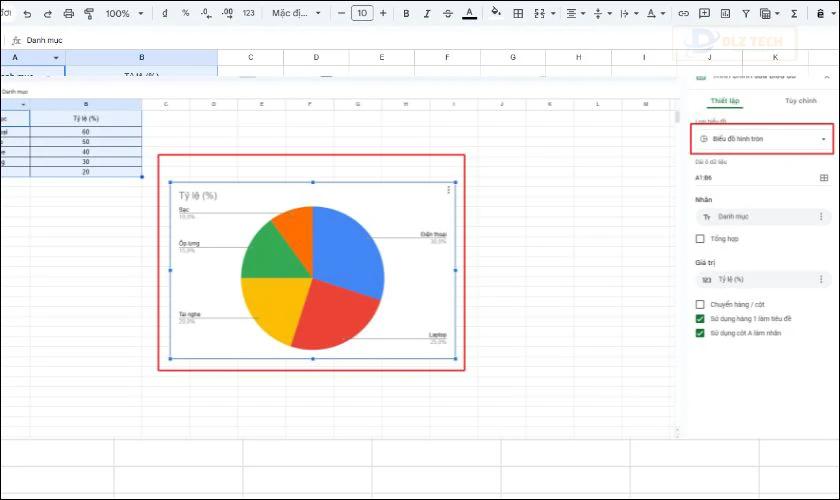Uncheck Sử dụng hàng 1 làm tiêu đề
The width and height of the screenshot is (840, 500).
point(700,319)
